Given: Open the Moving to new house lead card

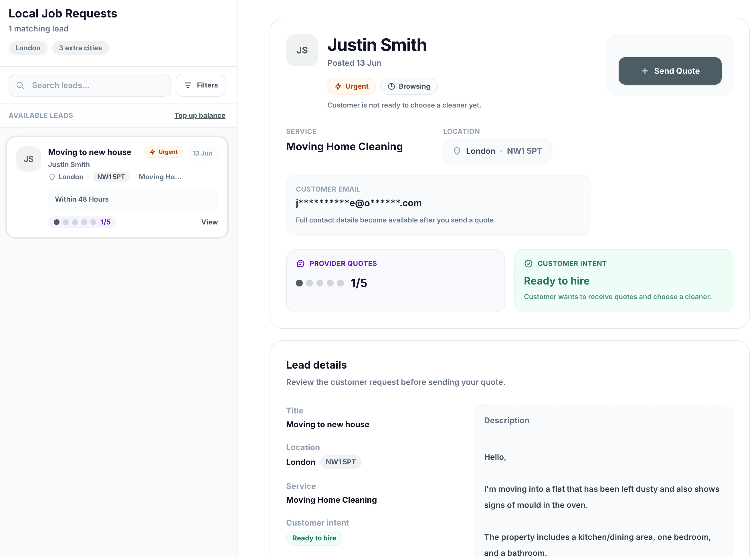Looking at the screenshot, I should (x=117, y=188).
